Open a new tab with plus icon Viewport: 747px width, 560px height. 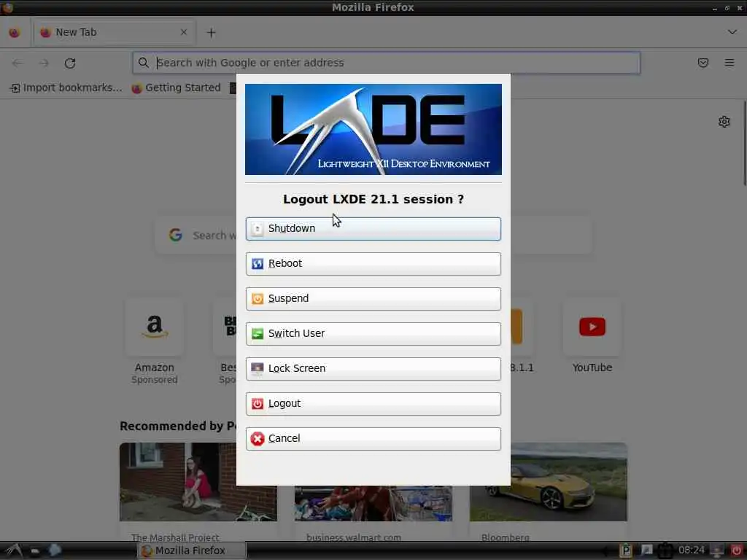pos(211,32)
